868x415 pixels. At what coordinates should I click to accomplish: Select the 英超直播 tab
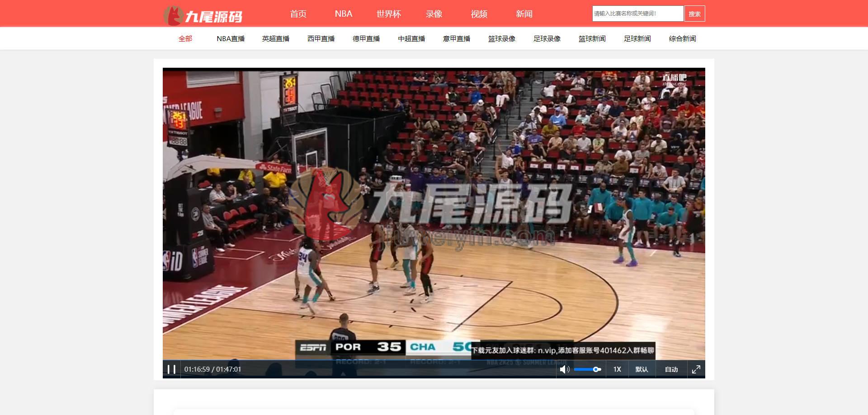pos(276,39)
